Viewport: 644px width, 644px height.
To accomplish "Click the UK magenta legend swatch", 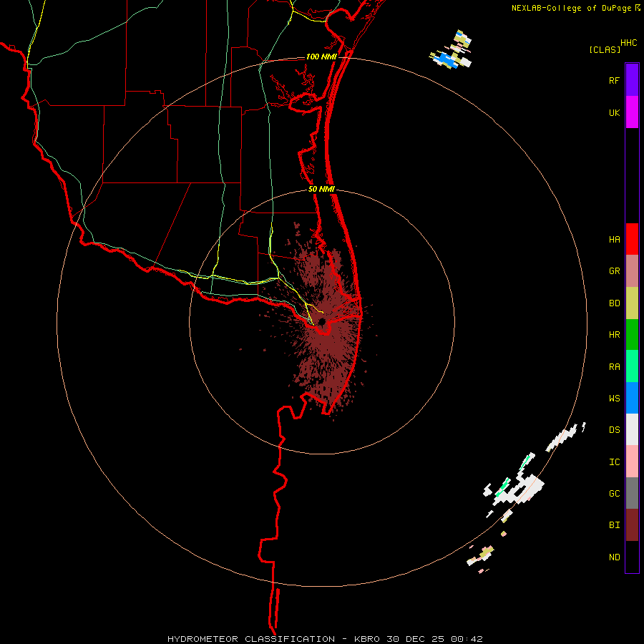I will point(632,112).
